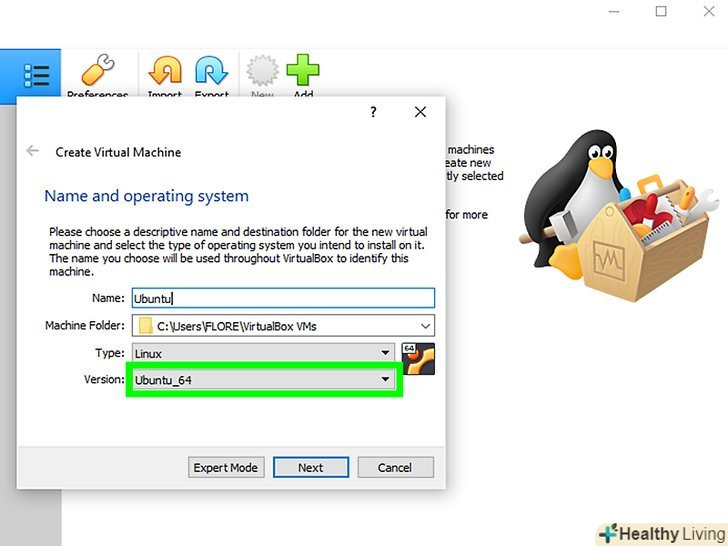Click the Tux toolbox welcome image
This screenshot has width=728, height=546.
coord(618,216)
